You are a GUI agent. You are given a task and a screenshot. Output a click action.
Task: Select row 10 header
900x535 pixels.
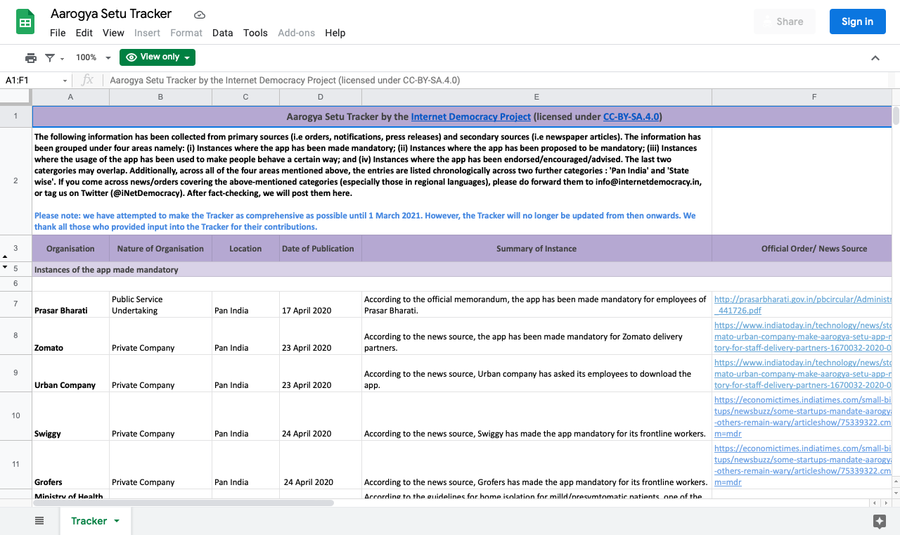coord(15,416)
